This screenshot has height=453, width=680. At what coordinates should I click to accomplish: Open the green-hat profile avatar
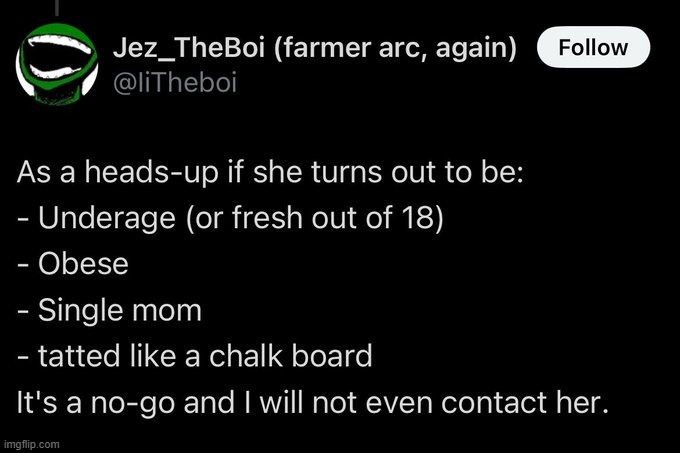57,64
